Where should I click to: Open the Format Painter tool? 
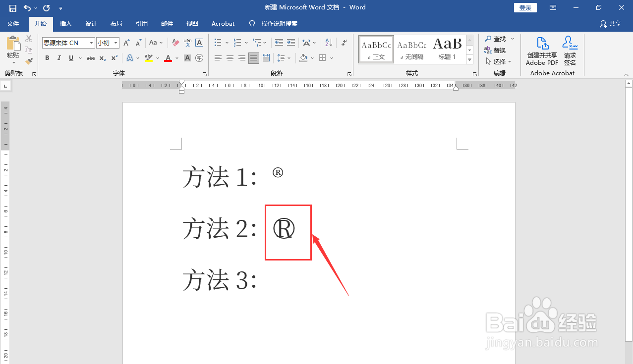[x=28, y=61]
